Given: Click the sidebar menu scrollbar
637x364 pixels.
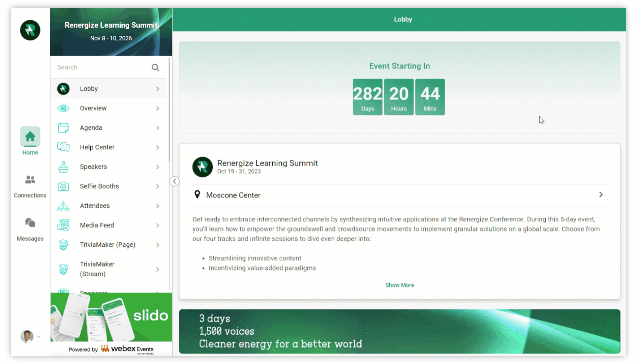Looking at the screenshot, I should point(169,110).
